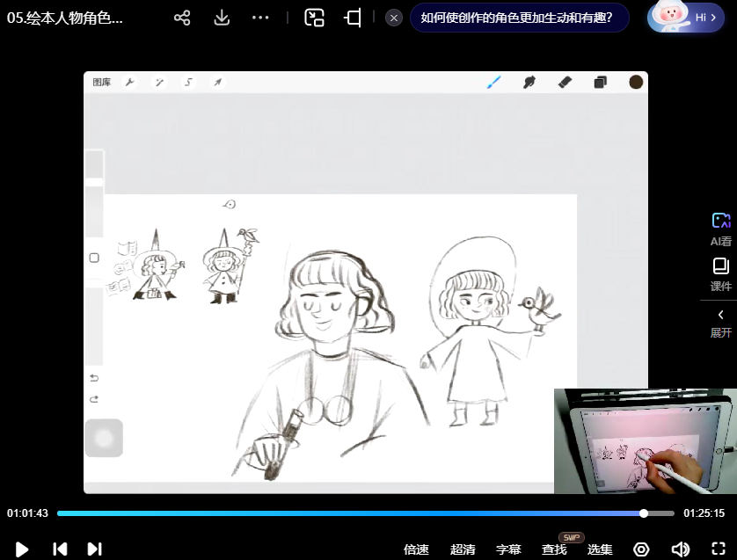
Task: Ask how to make characters more vivid
Action: click(x=519, y=18)
